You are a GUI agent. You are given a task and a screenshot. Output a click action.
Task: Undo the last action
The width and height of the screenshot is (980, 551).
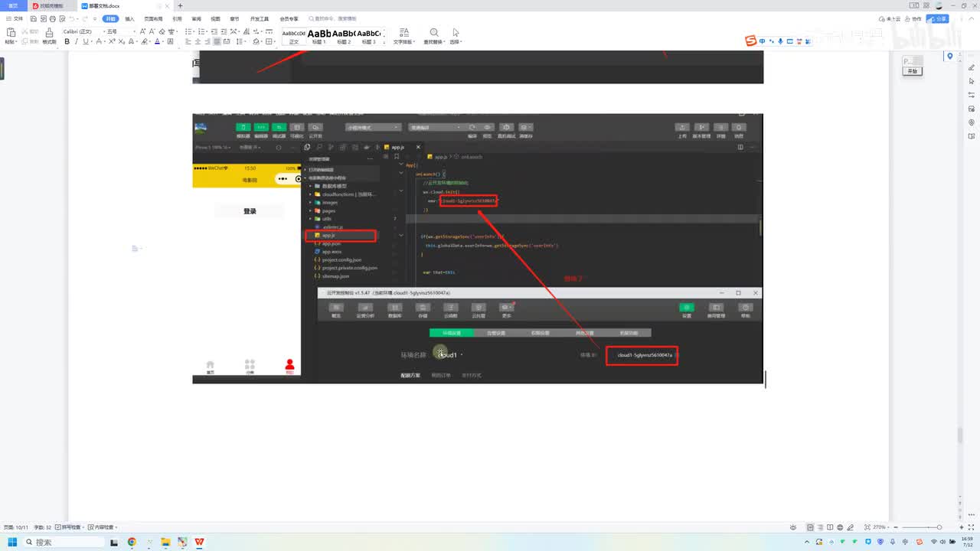tap(71, 18)
